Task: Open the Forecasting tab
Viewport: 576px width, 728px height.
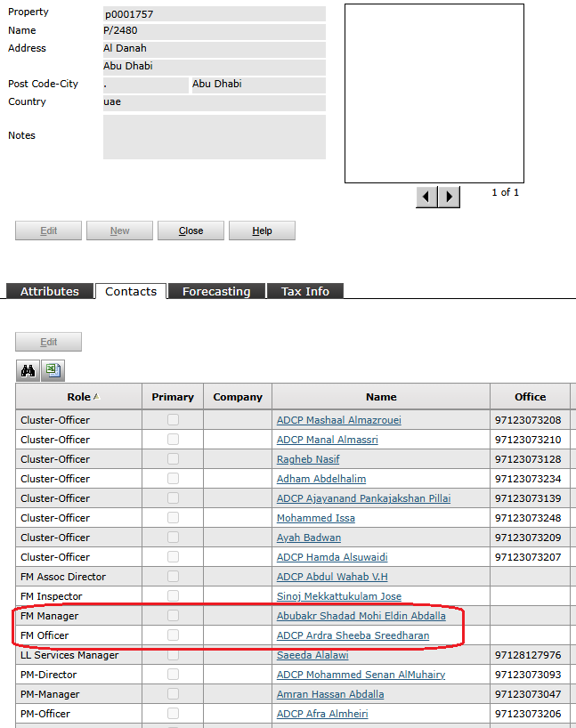Action: pos(216,291)
